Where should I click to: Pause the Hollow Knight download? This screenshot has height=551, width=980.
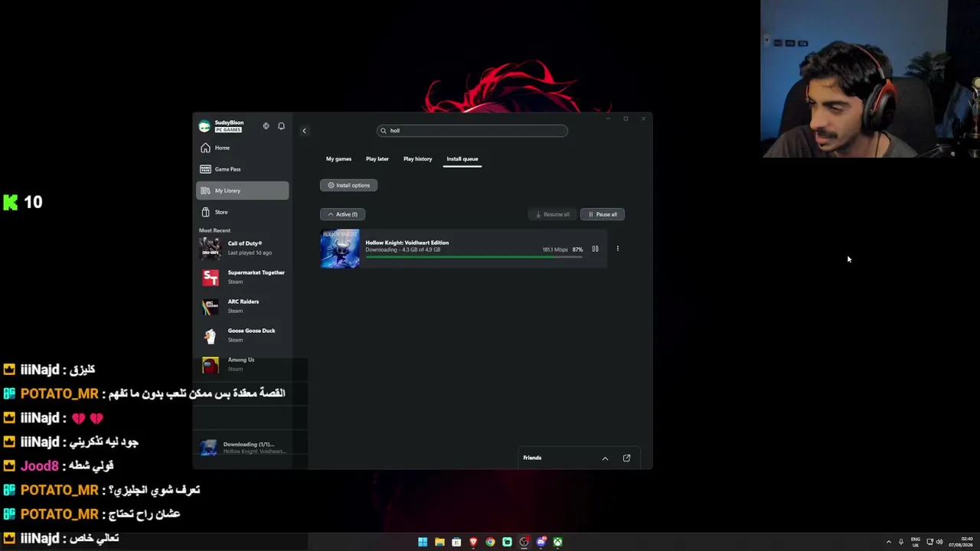tap(595, 249)
